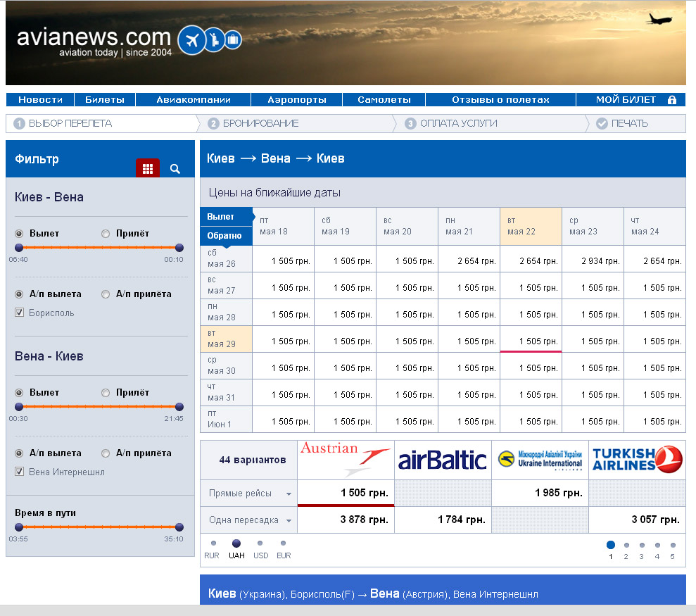Select the Austrian airline logo

tap(346, 460)
